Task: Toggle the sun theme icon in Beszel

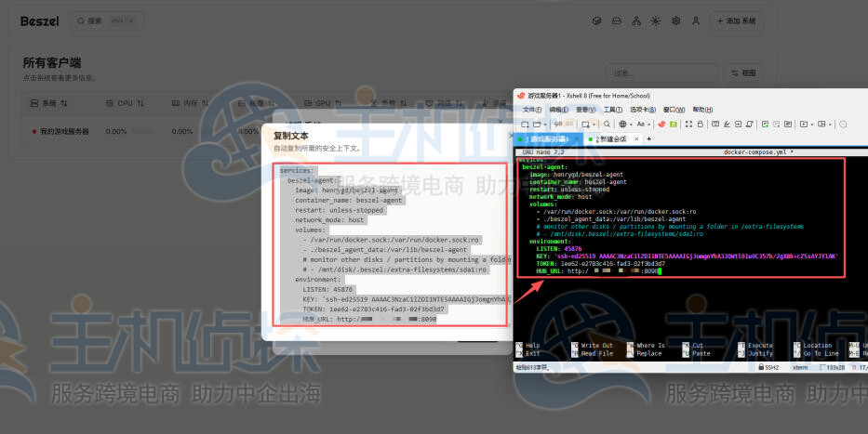Action: click(656, 21)
